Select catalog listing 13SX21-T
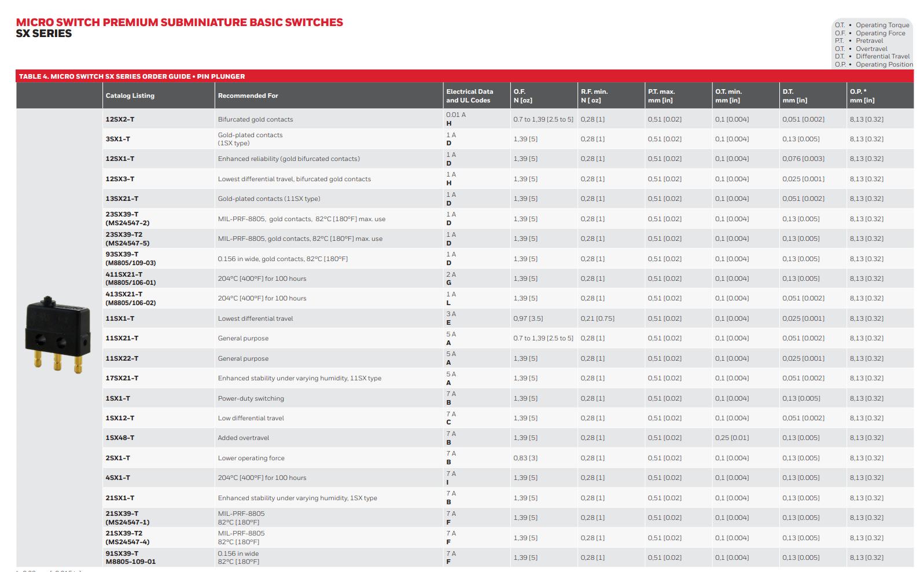Viewport: 924px width, 572px height. click(122, 199)
